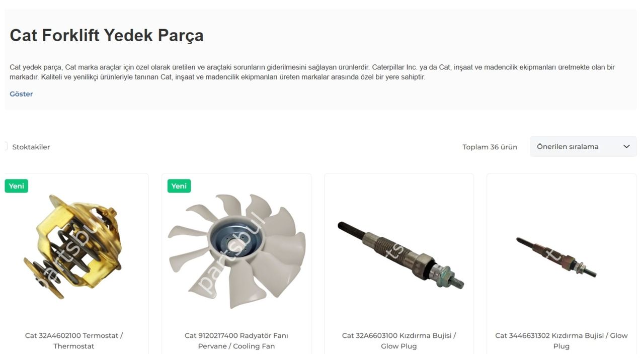Click the Yeni badge on cooling fan card
Screen dimensions: 644x362
[x=179, y=186]
